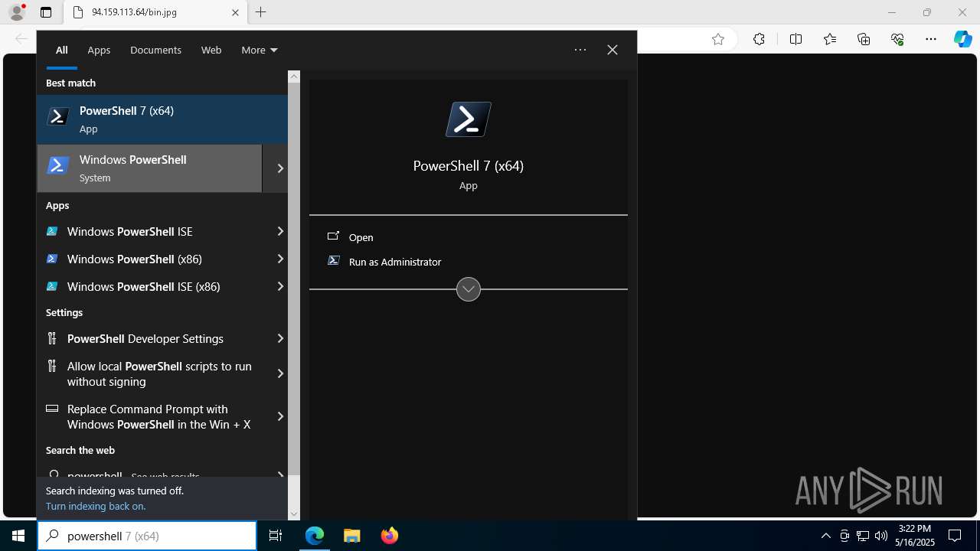Close the bin.jpg browser tab
Screen dimensions: 980x551
pos(235,12)
